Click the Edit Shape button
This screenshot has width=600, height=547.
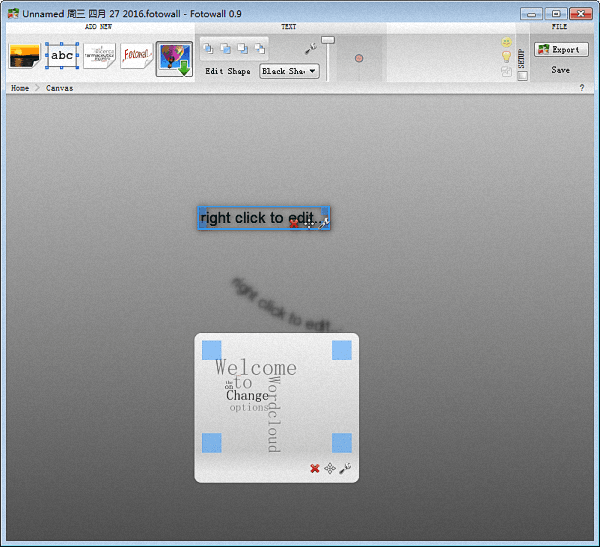227,71
